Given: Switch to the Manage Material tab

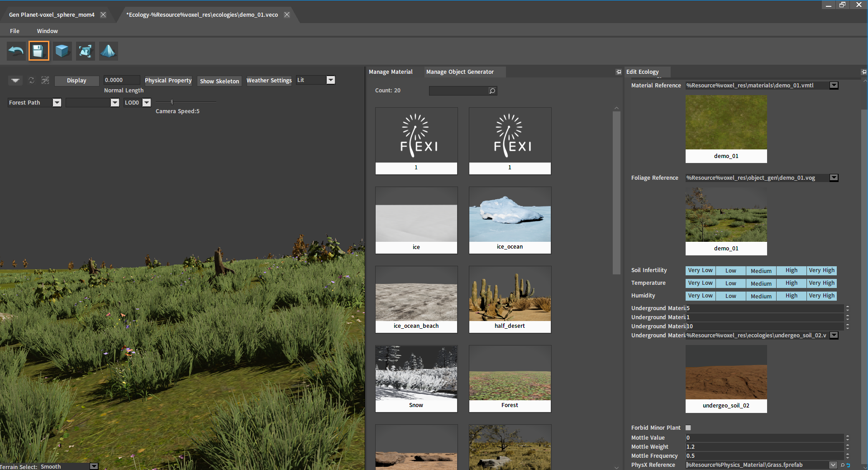Looking at the screenshot, I should (x=391, y=72).
